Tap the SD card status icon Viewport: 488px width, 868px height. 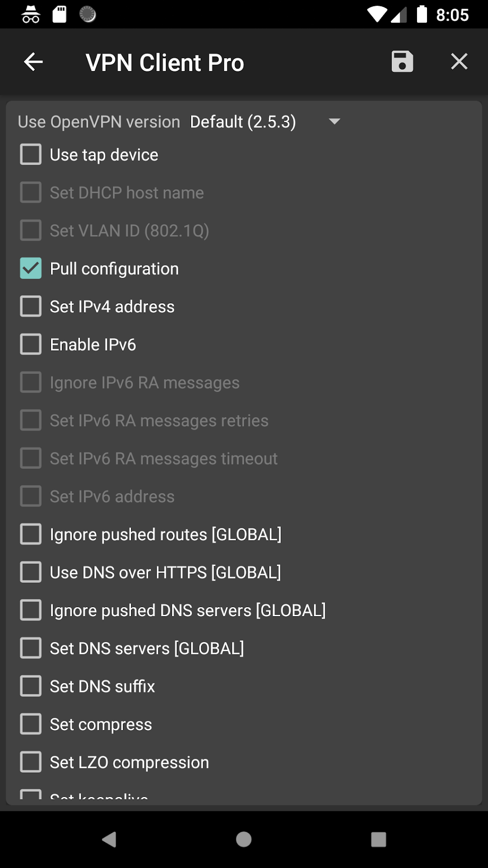pos(60,14)
